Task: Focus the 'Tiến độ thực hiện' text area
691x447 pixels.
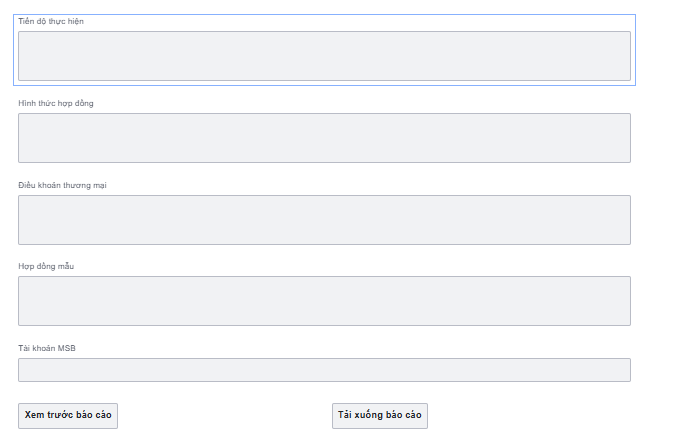Action: point(324,56)
